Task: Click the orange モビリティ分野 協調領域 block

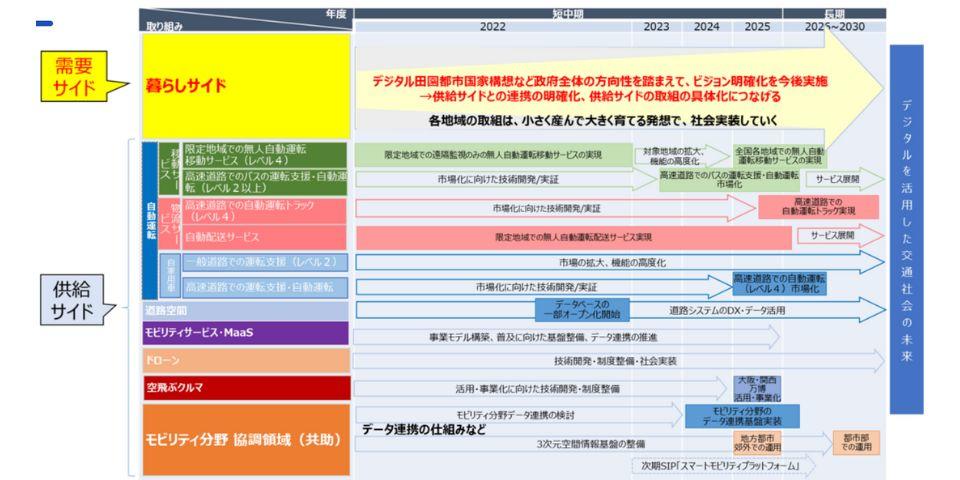Action: coord(246,440)
